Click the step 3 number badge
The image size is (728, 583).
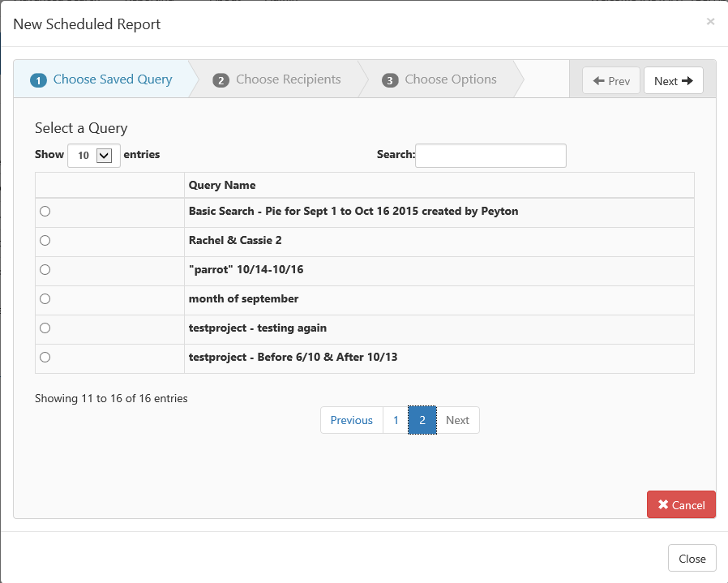point(390,80)
